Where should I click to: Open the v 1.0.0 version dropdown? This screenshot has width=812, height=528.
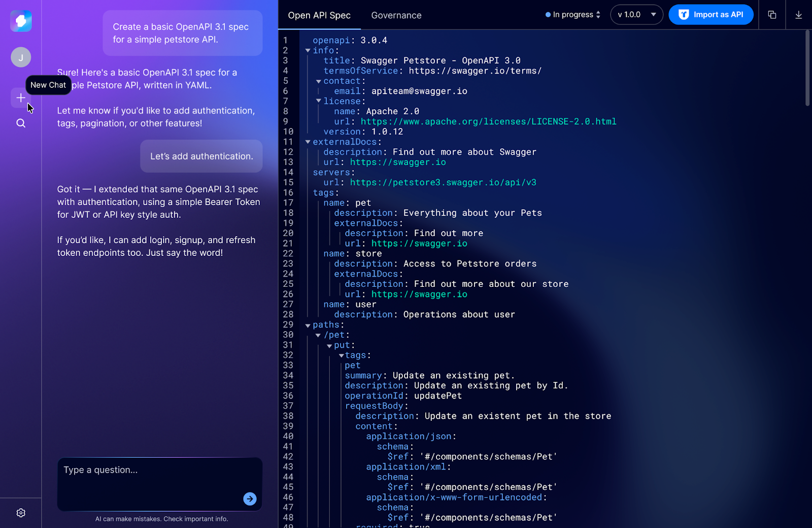pyautogui.click(x=636, y=15)
